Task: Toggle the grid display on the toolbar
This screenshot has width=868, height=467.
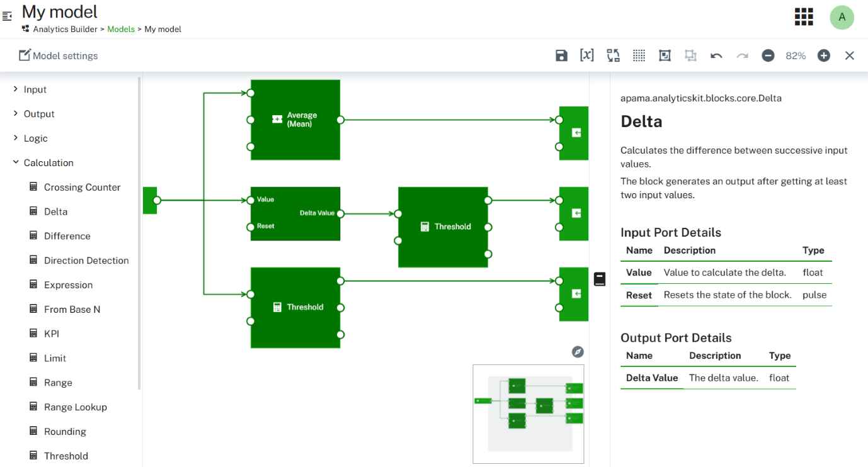Action: pos(639,55)
